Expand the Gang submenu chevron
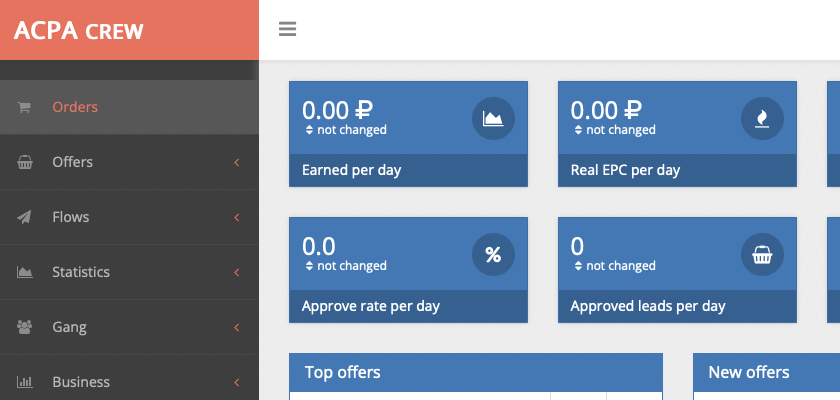This screenshot has width=840, height=400. (237, 327)
